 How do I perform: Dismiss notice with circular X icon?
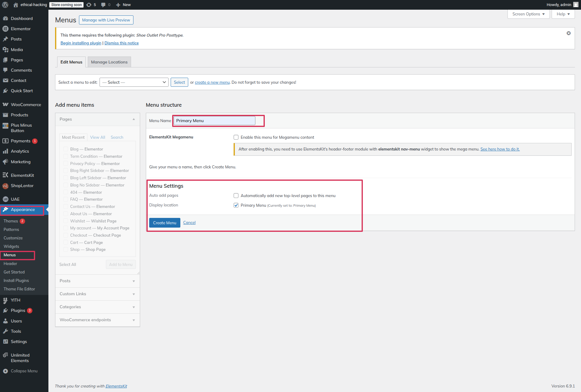point(569,33)
